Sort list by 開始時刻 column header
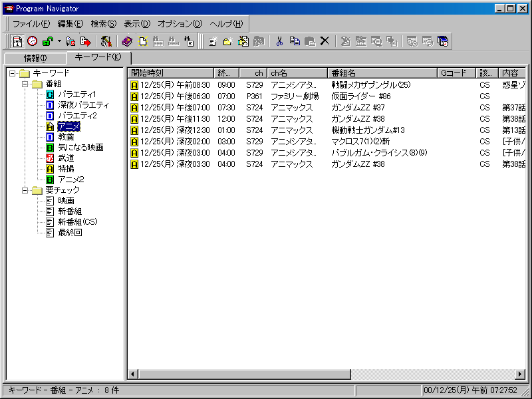This screenshot has width=532, height=399. pos(171,72)
